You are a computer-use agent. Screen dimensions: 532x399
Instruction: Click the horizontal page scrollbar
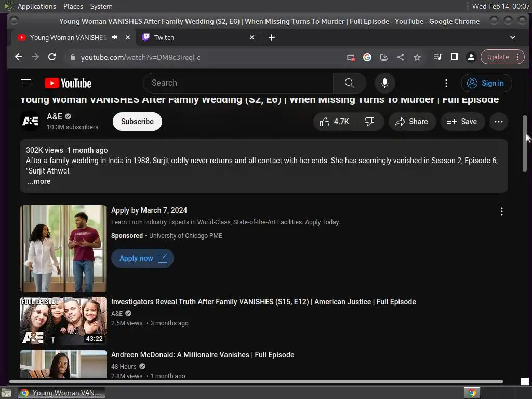coord(256,381)
